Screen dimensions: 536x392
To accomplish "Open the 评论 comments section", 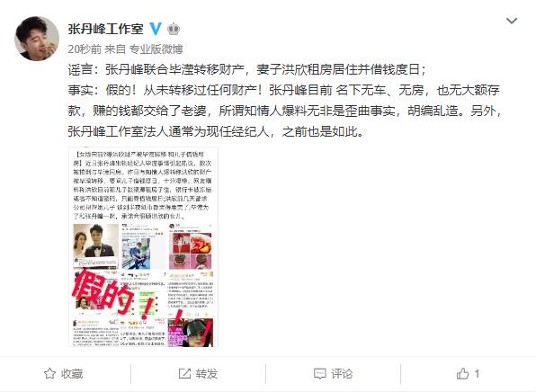I will (x=342, y=373).
